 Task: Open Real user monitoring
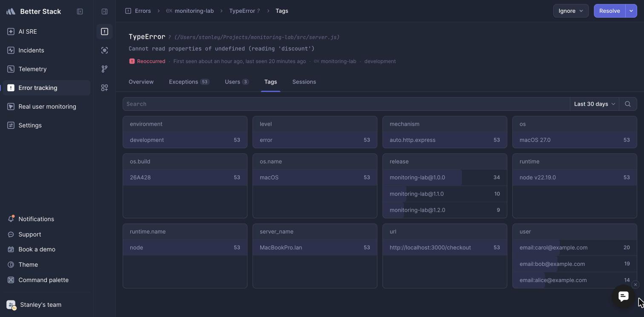46,107
